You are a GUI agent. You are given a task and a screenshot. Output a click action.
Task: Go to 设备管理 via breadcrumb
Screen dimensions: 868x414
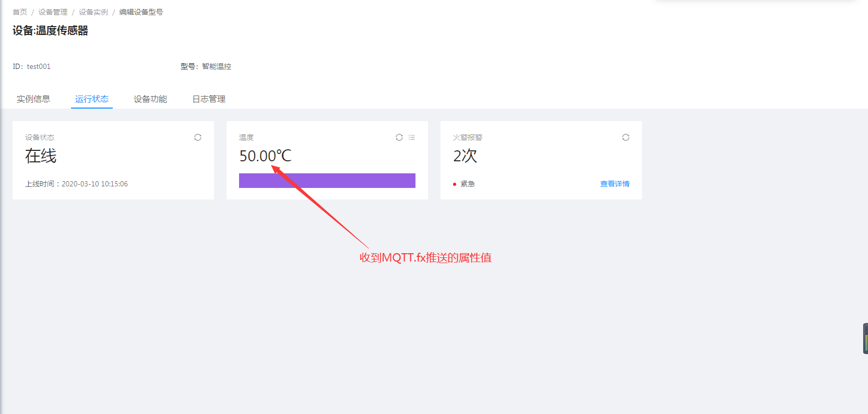coord(53,12)
